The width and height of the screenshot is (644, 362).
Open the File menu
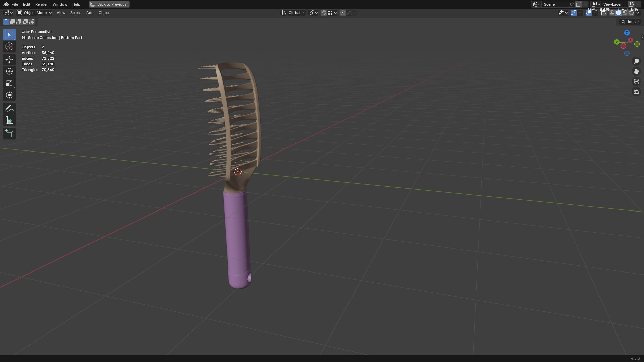click(x=15, y=4)
